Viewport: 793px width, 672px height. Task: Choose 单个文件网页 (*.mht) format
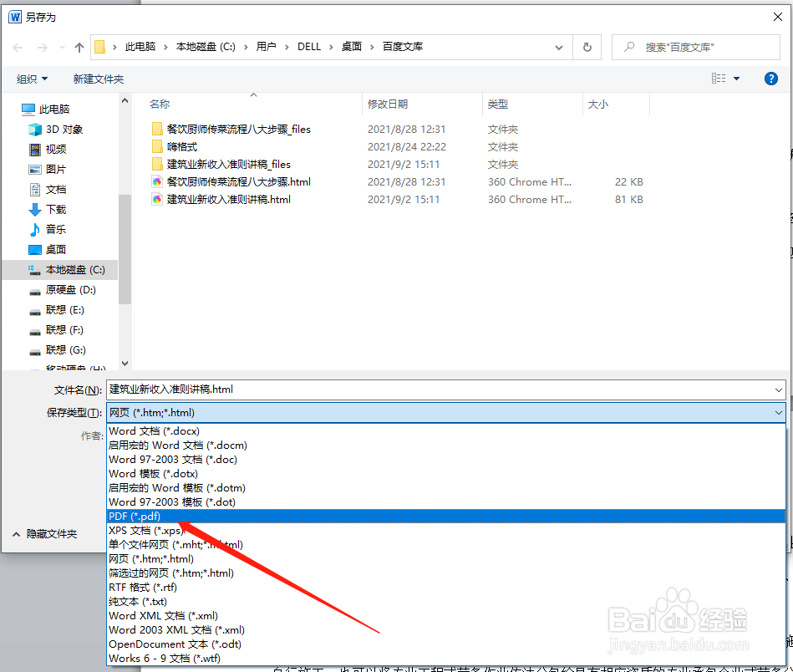coord(446,544)
